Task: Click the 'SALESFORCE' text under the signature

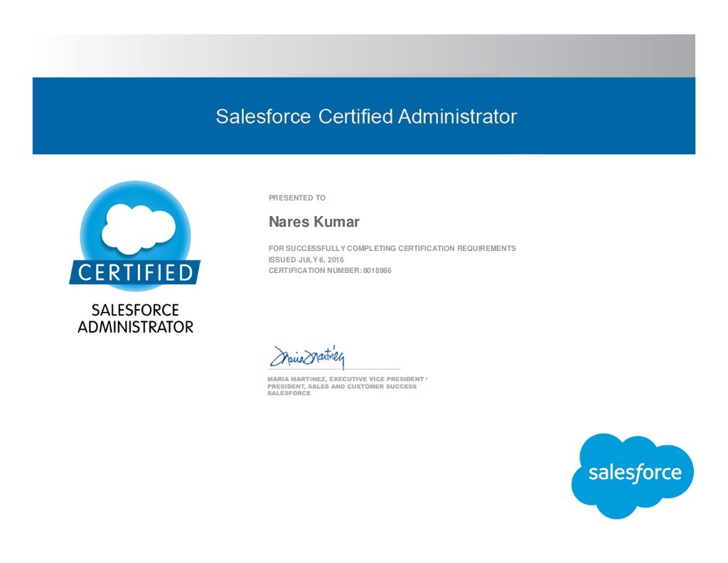Action: pos(289,393)
